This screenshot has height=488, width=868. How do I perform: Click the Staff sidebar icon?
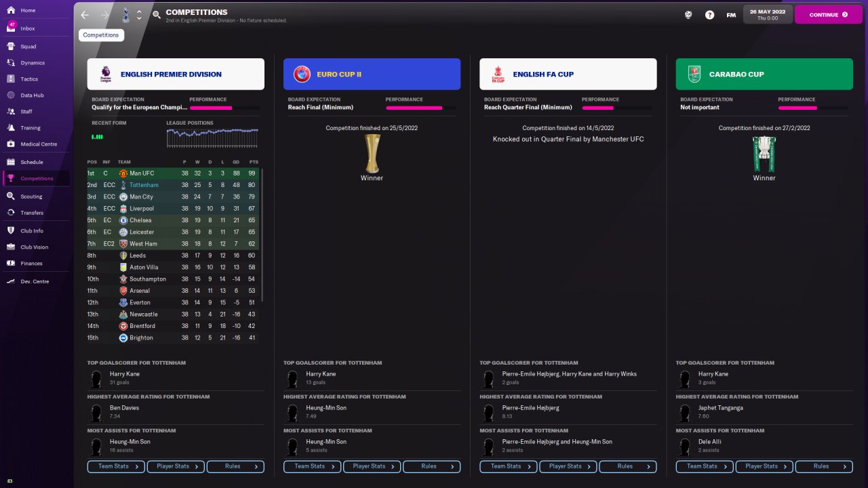[11, 112]
